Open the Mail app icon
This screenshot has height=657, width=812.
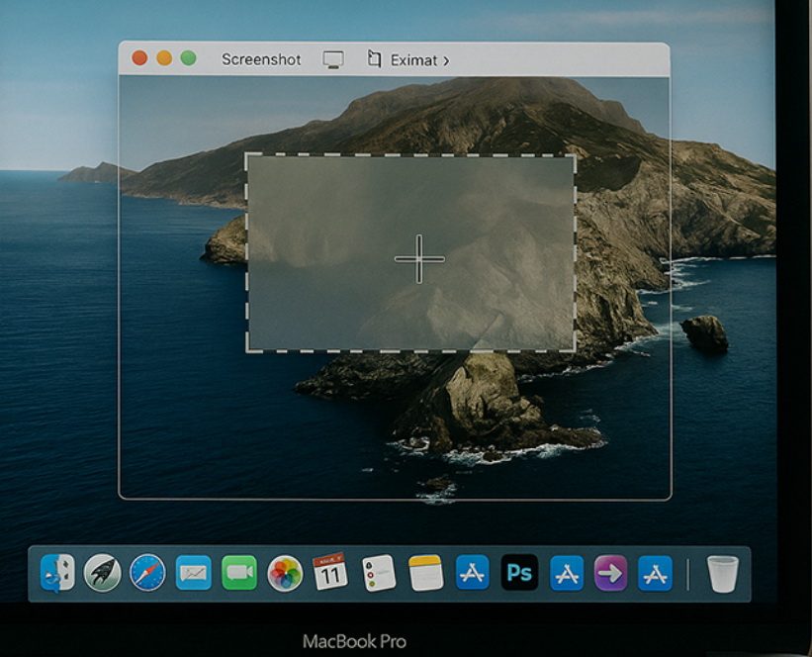pyautogui.click(x=193, y=573)
